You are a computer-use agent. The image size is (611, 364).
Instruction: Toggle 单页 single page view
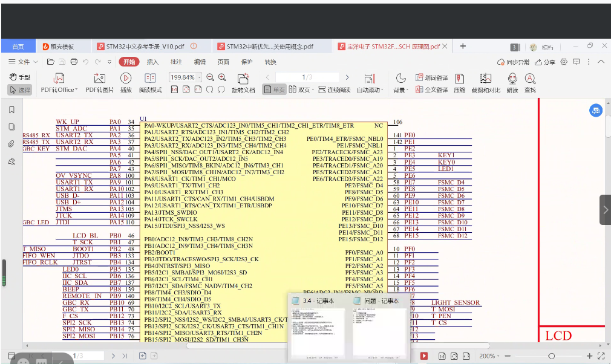click(x=274, y=89)
